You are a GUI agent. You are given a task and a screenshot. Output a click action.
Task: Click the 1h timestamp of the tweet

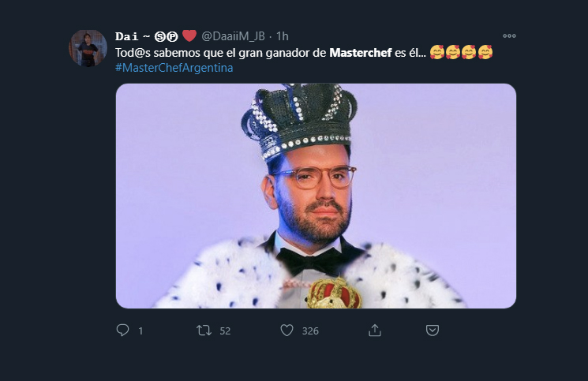click(x=283, y=36)
